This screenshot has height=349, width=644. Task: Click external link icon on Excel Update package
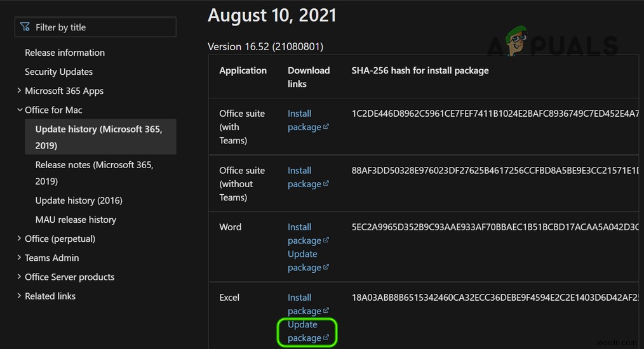click(x=326, y=338)
